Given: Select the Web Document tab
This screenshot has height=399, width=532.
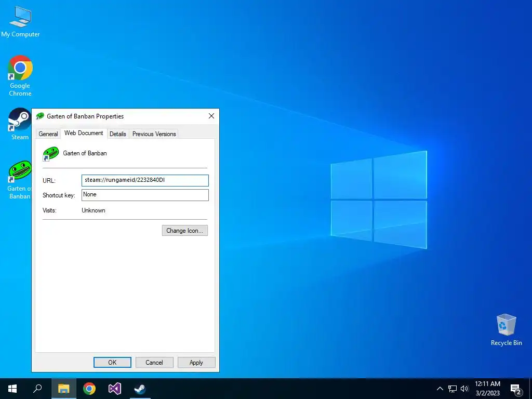Looking at the screenshot, I should pyautogui.click(x=84, y=133).
